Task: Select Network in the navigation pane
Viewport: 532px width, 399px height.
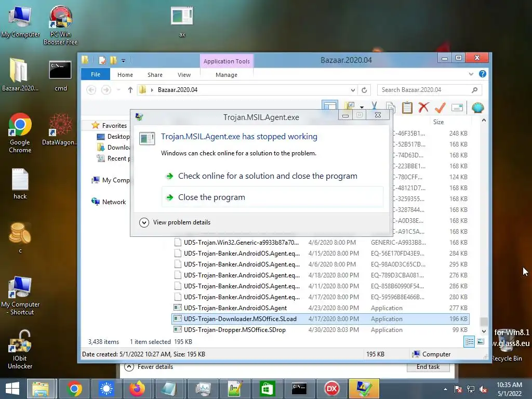Action: (x=114, y=202)
